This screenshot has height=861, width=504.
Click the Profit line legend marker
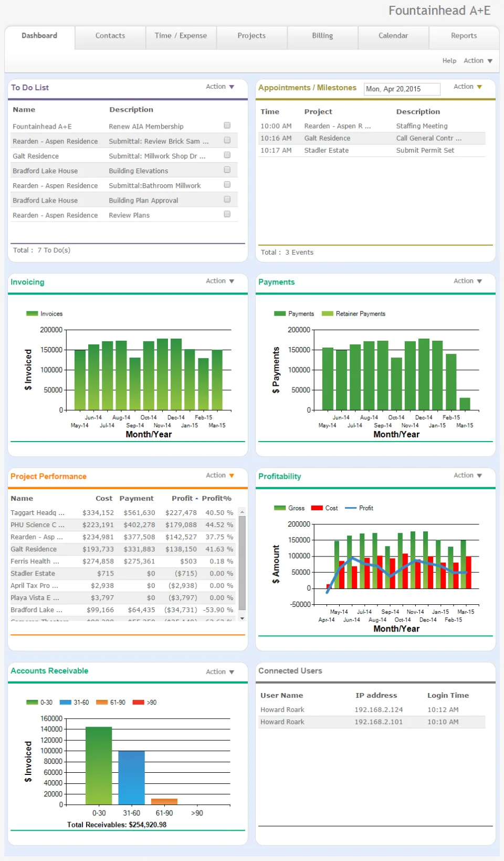click(x=351, y=508)
